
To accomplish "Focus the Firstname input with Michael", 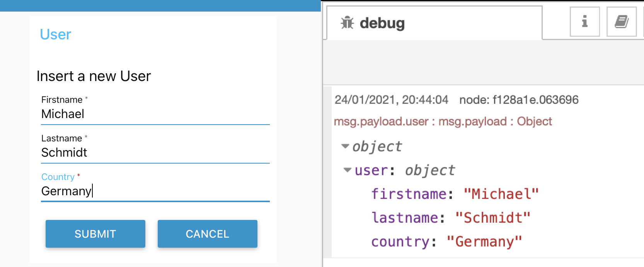I will coord(155,114).
